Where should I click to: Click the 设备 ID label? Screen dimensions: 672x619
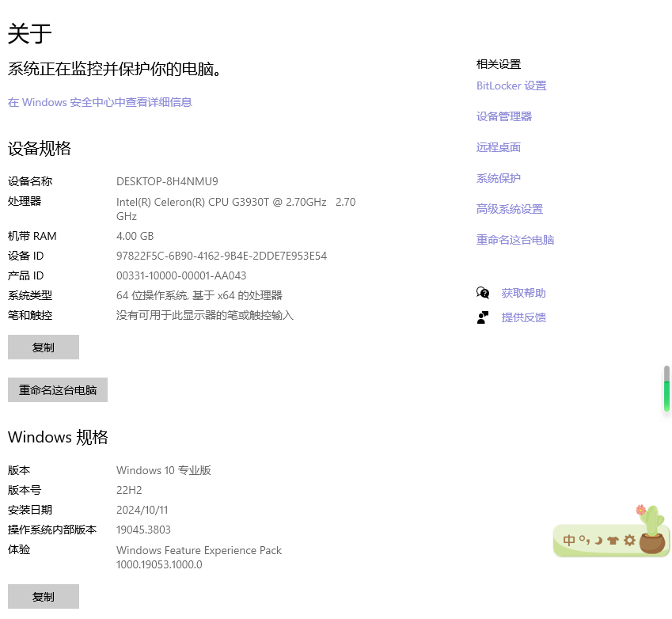[25, 256]
